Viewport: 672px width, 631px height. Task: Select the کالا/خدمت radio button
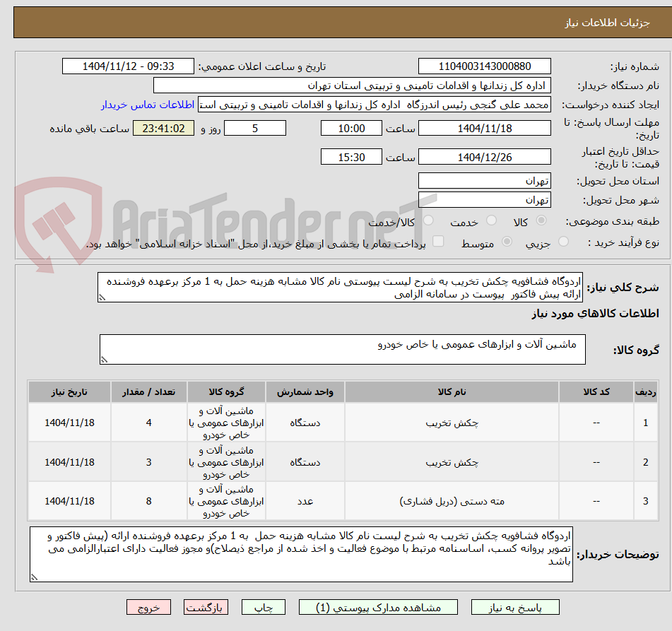coord(428,220)
